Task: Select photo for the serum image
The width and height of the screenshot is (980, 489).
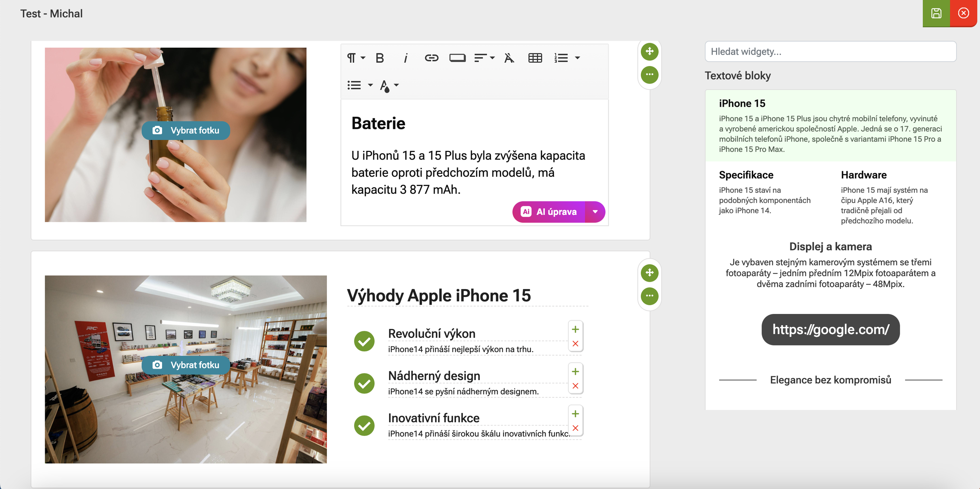Action: click(x=185, y=131)
